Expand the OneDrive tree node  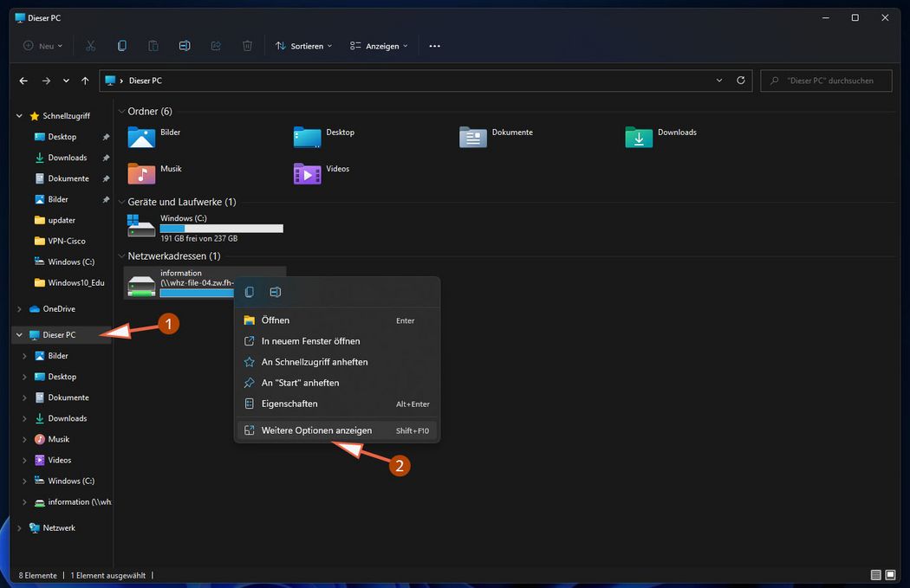pos(19,309)
